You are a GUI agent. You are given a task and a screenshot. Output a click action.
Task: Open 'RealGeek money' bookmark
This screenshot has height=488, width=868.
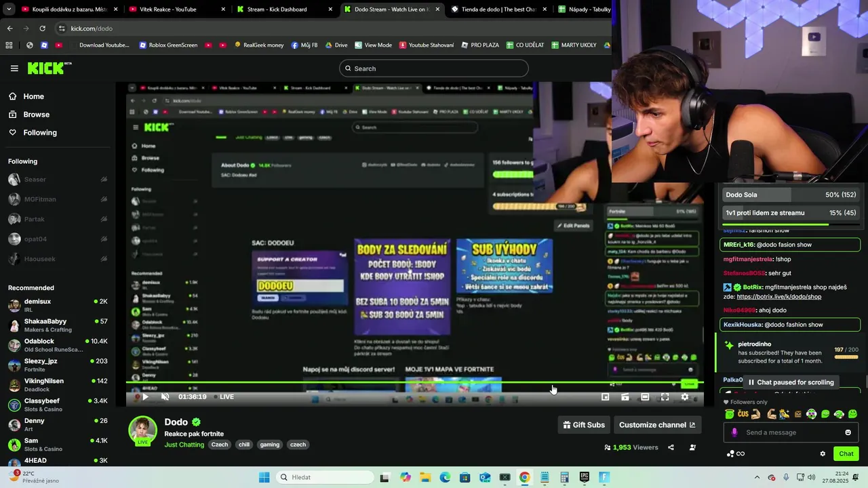pos(258,45)
